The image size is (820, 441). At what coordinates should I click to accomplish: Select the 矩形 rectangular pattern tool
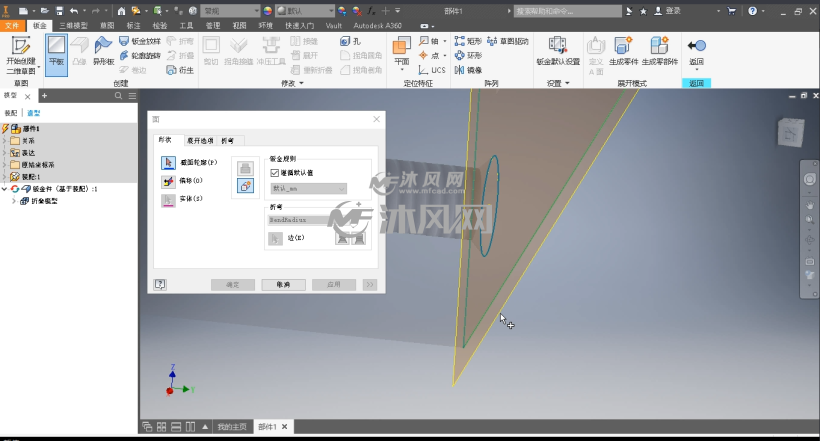468,41
